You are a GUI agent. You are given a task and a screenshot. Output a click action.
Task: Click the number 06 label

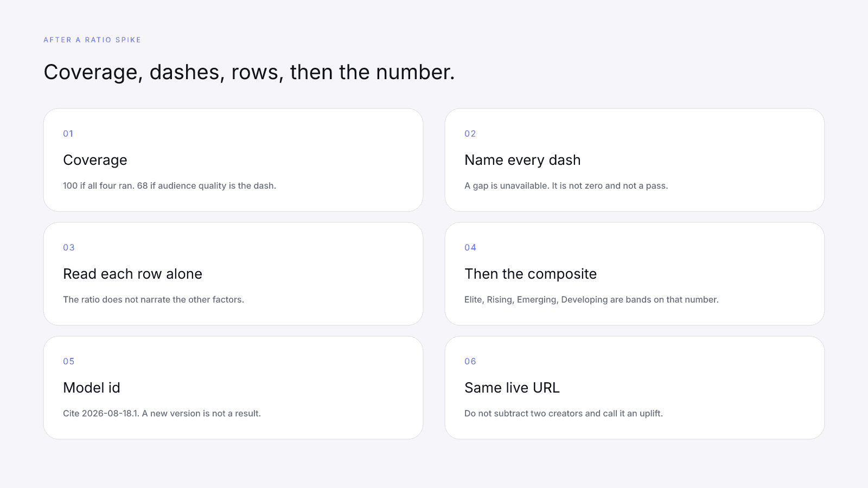(470, 361)
